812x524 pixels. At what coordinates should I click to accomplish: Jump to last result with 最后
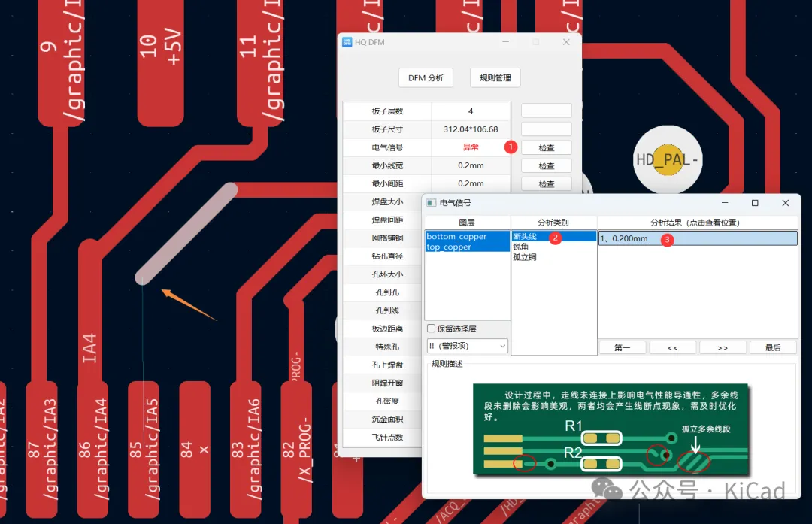point(772,347)
